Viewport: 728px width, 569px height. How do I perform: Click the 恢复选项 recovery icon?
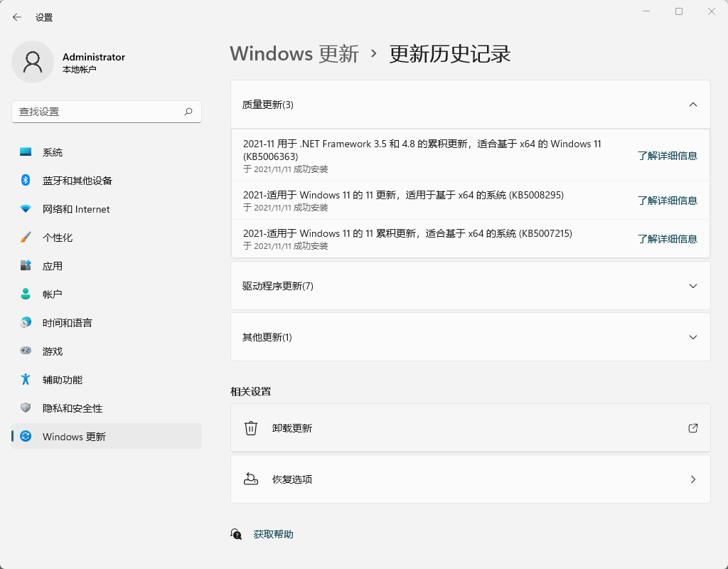(x=251, y=479)
